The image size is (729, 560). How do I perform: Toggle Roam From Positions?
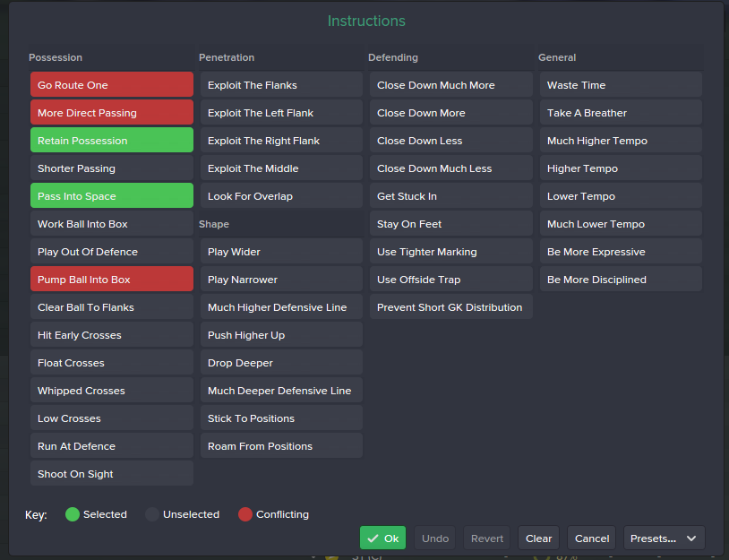click(281, 445)
